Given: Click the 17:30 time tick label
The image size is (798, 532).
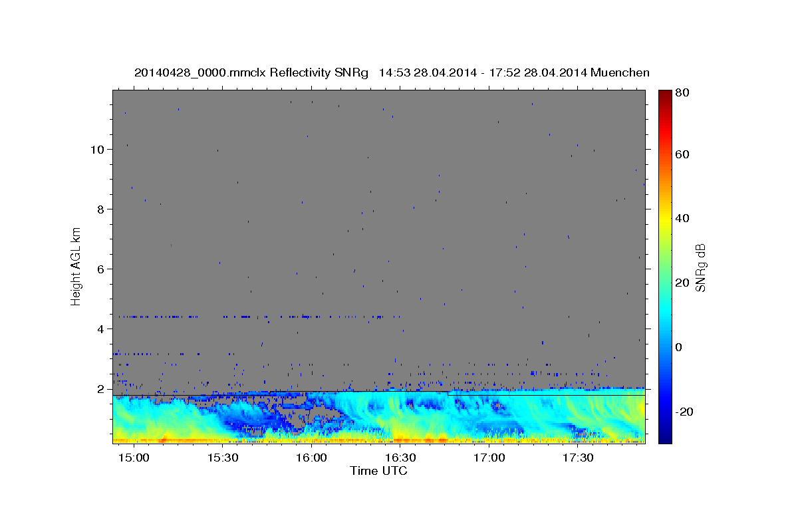Looking at the screenshot, I should [577, 458].
